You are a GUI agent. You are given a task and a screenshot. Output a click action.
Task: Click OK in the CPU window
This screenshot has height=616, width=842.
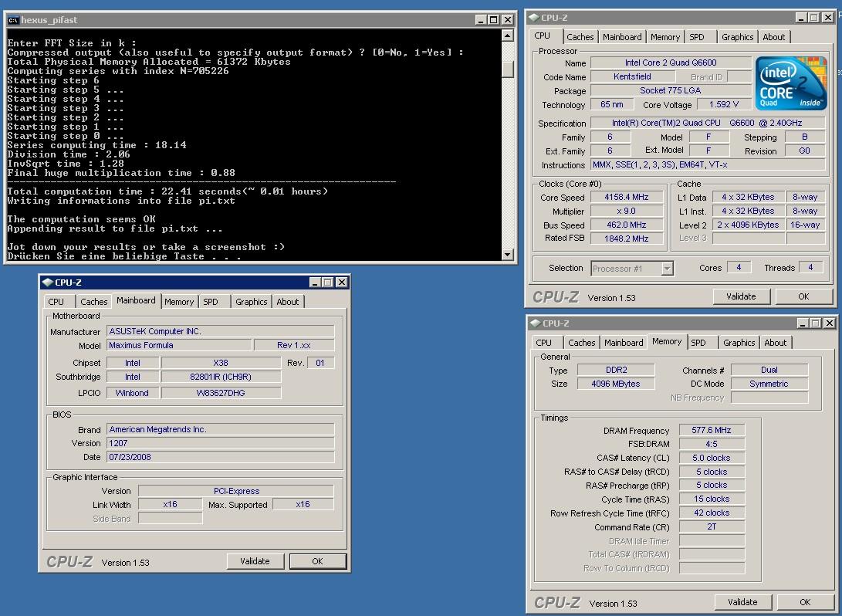click(803, 296)
